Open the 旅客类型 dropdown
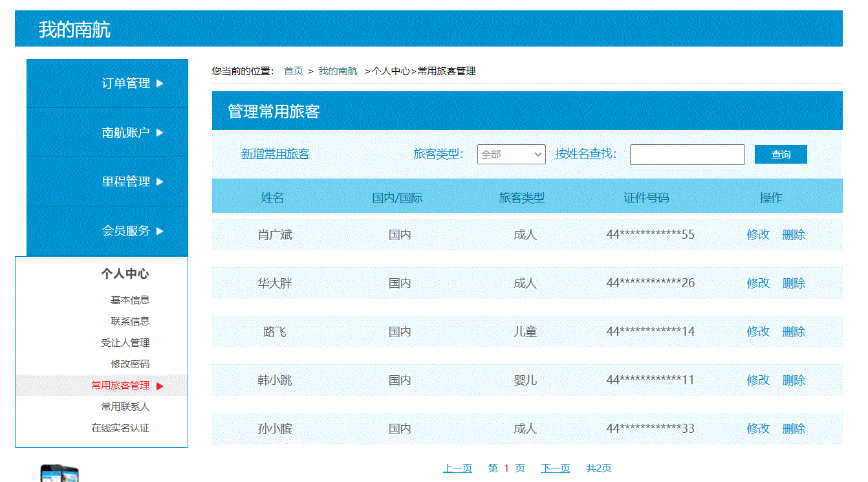 (512, 154)
